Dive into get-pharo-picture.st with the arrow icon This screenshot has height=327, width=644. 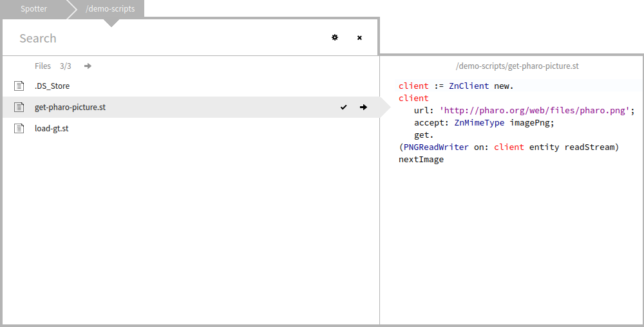click(x=363, y=107)
